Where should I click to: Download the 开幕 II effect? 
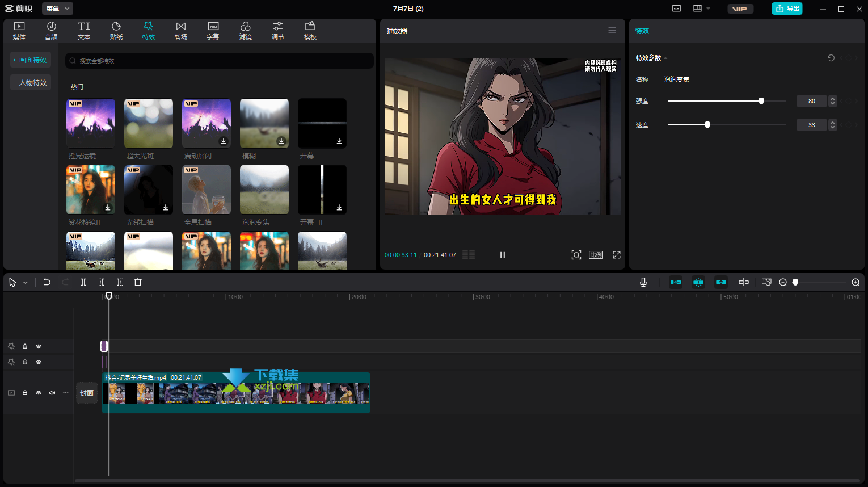coord(339,207)
